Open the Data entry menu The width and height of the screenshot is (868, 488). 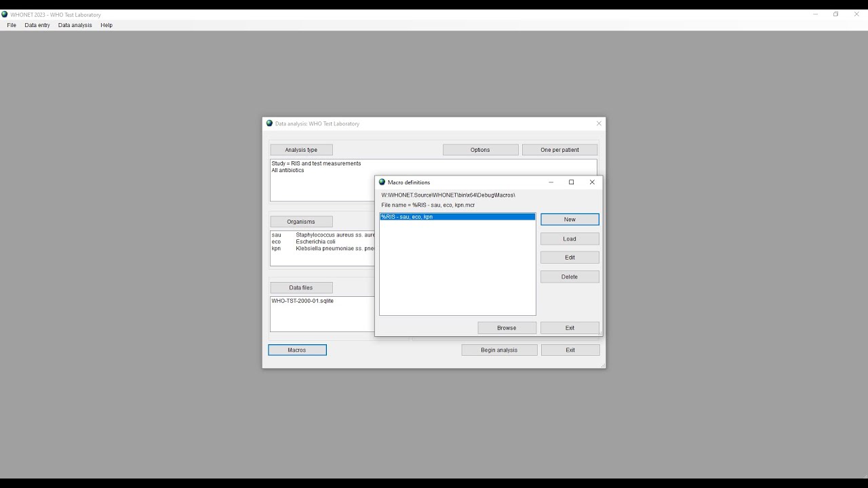coord(37,25)
